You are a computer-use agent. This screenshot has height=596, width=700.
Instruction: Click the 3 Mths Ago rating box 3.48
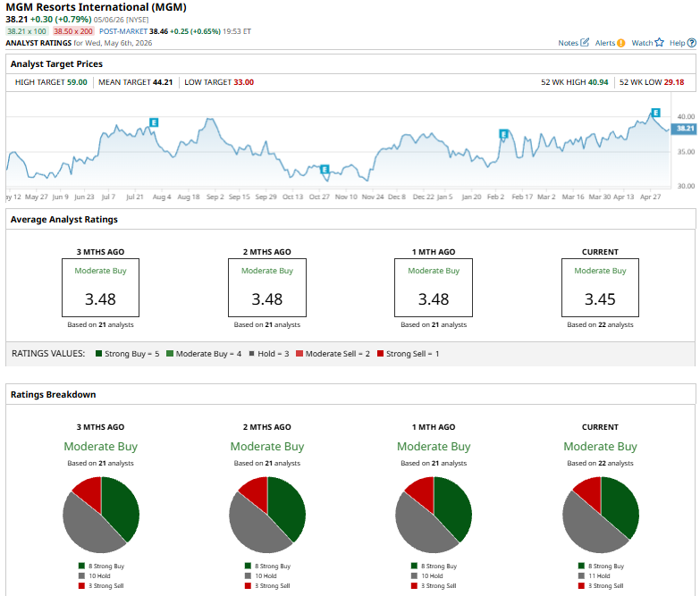click(100, 288)
